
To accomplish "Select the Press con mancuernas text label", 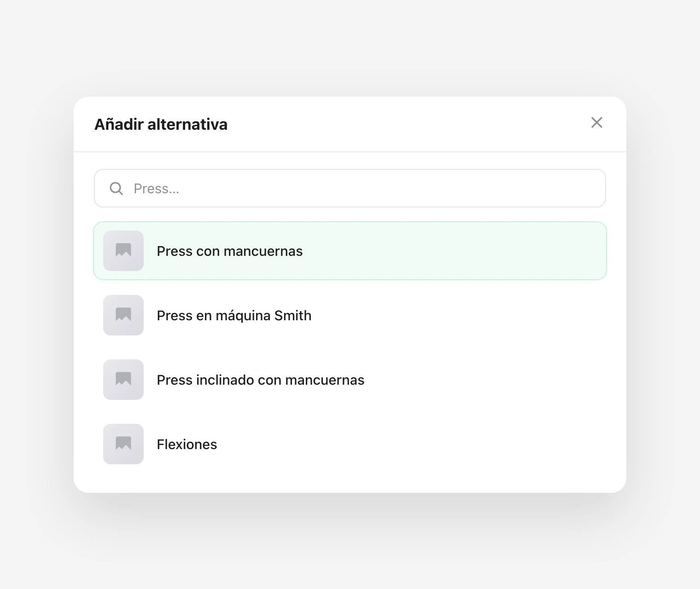I will (x=230, y=251).
